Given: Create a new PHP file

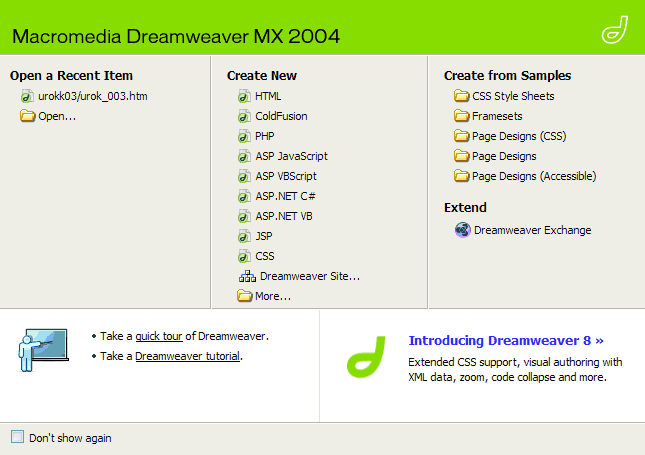Looking at the screenshot, I should (264, 136).
